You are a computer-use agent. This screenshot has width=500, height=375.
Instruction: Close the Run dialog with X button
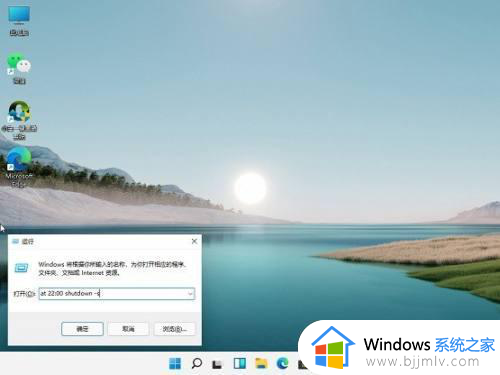(194, 241)
